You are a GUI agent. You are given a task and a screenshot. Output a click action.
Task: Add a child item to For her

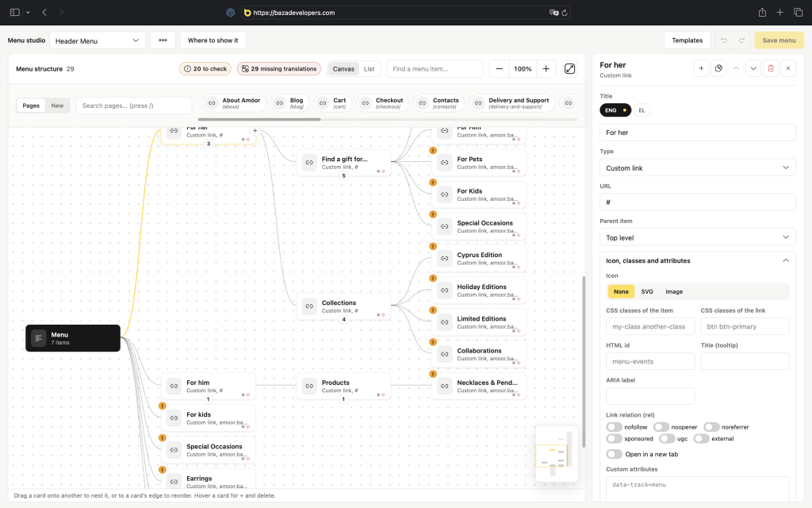701,68
